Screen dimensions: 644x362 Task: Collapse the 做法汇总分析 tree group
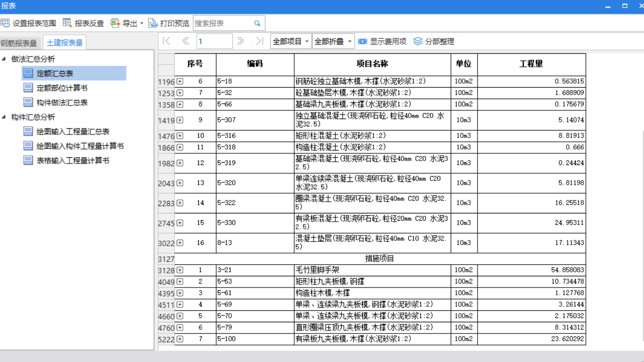click(x=4, y=59)
